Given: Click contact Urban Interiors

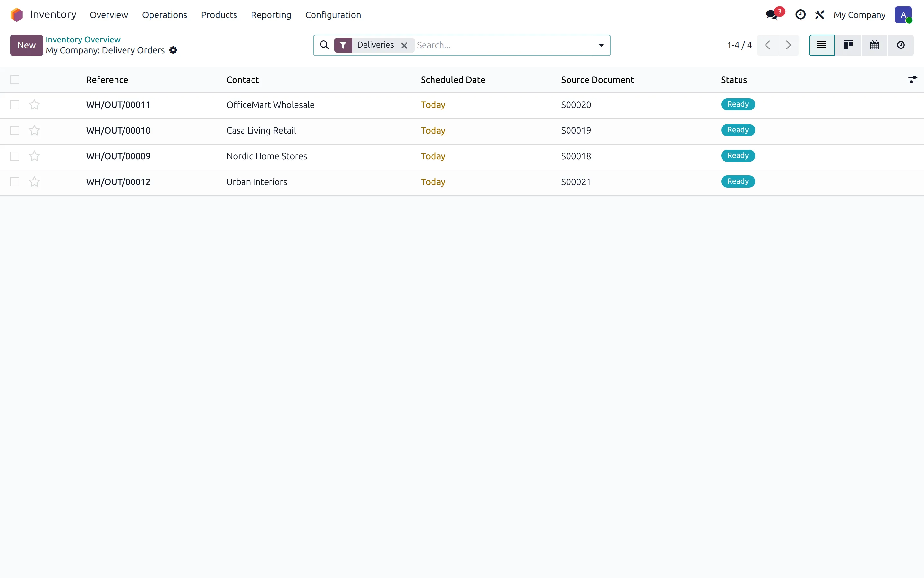Looking at the screenshot, I should coord(257,181).
